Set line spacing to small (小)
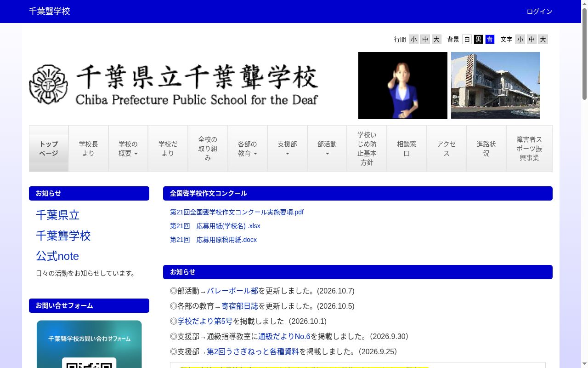This screenshot has height=368, width=588. pos(413,40)
